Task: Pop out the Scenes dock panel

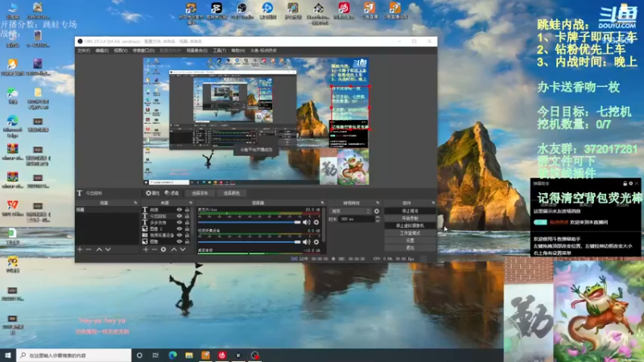Action: click(135, 203)
